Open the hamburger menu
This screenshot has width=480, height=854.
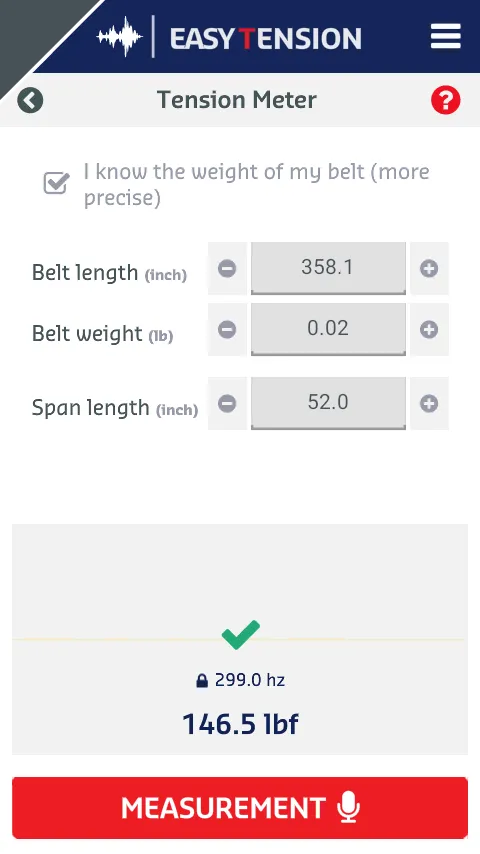coord(446,37)
